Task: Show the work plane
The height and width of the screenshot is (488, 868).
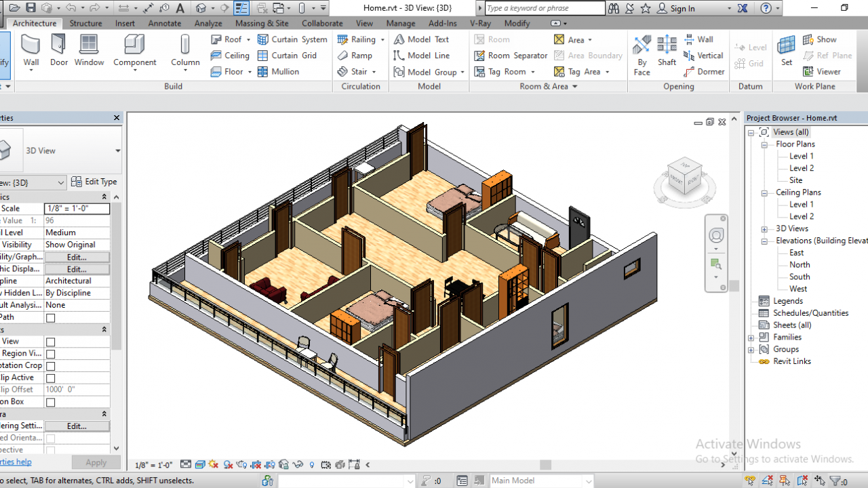Action: [819, 39]
